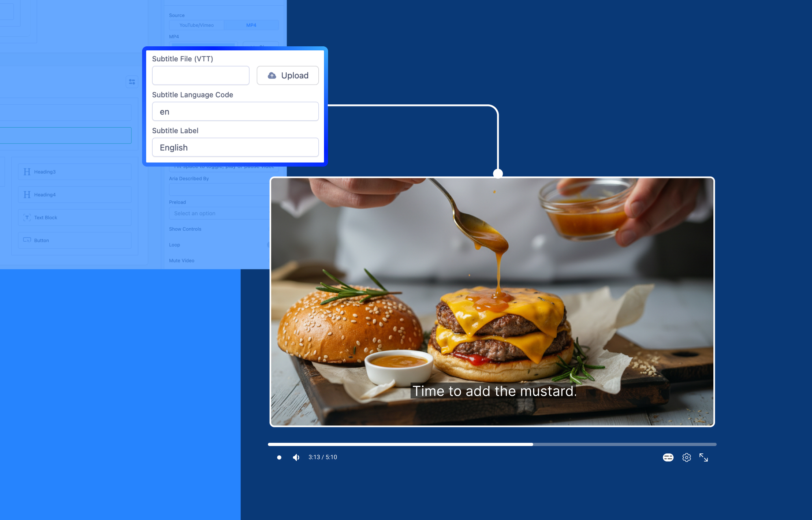812x520 pixels.
Task: Click the Aria Described By input
Action: tap(219, 190)
